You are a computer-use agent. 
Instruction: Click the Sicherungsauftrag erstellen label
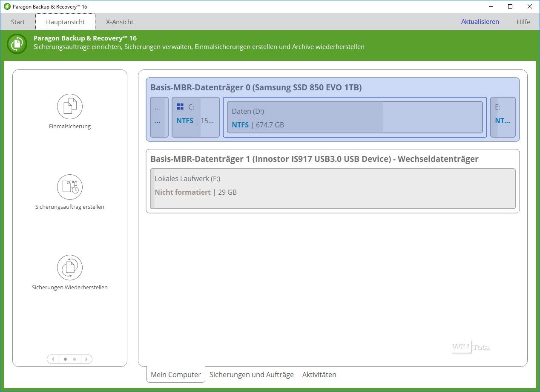pyautogui.click(x=70, y=207)
